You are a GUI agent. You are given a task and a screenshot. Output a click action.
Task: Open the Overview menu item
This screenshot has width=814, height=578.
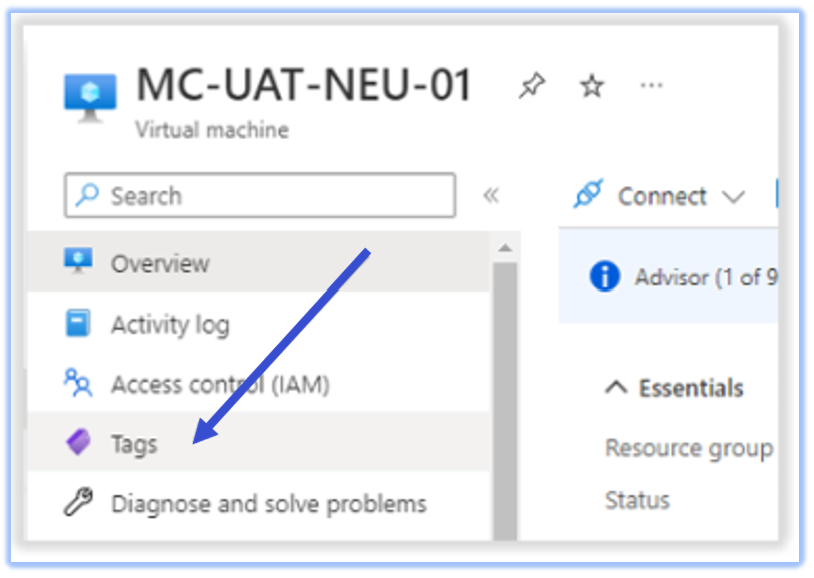[x=160, y=264]
